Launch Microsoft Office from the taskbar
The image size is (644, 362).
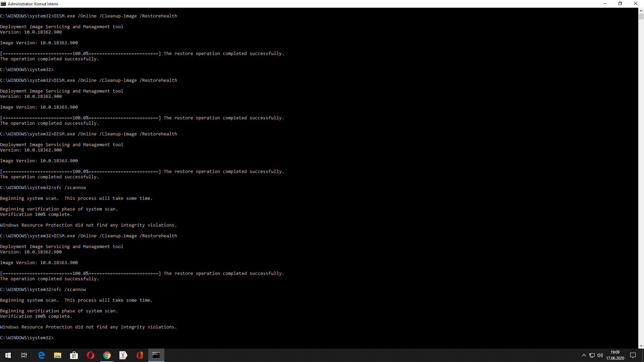pos(140,355)
